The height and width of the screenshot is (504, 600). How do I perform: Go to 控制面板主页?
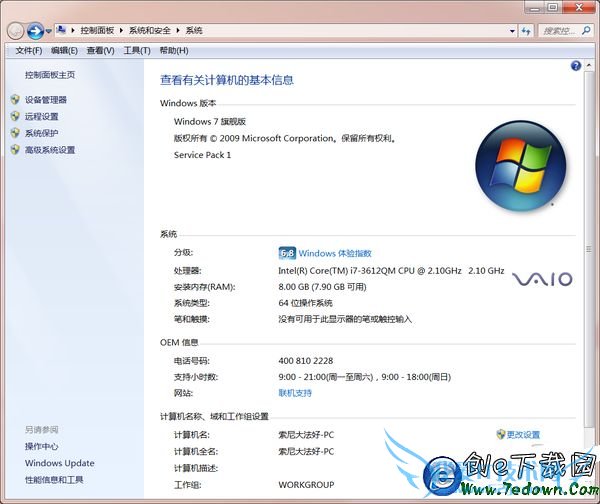[50, 75]
